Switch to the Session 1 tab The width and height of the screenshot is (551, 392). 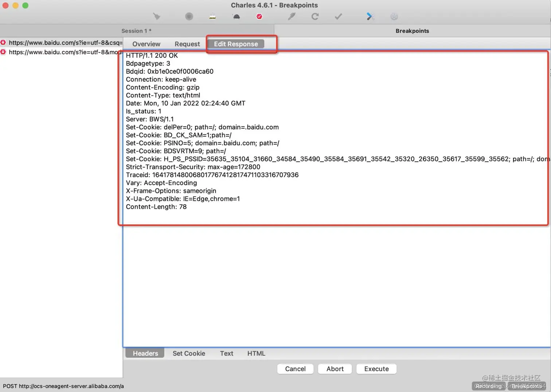tap(137, 31)
